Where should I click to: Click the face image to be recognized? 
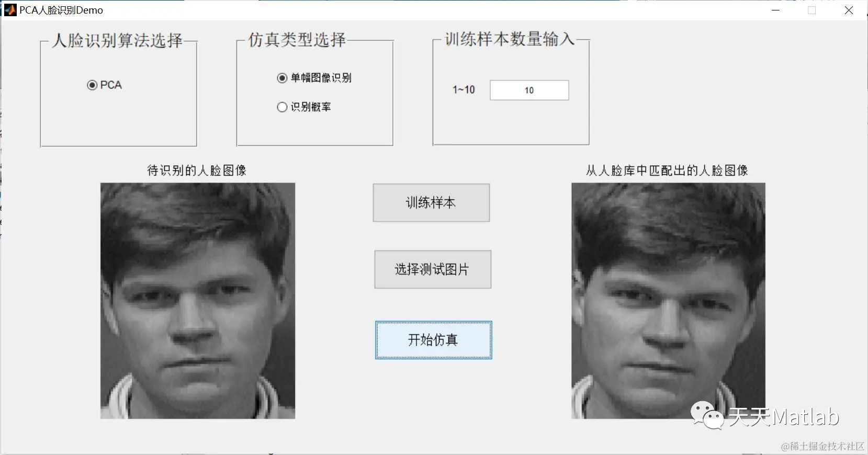coord(198,301)
